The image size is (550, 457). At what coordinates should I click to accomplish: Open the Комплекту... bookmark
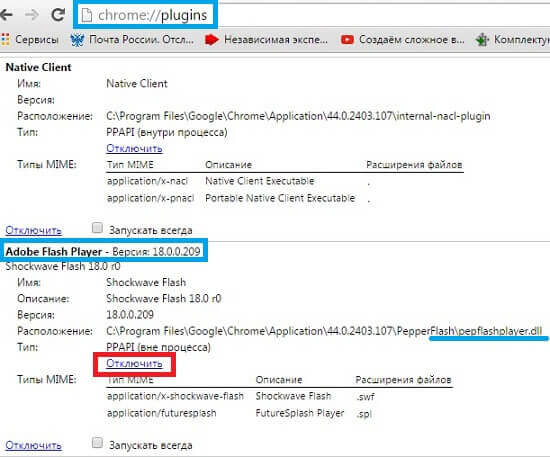512,39
